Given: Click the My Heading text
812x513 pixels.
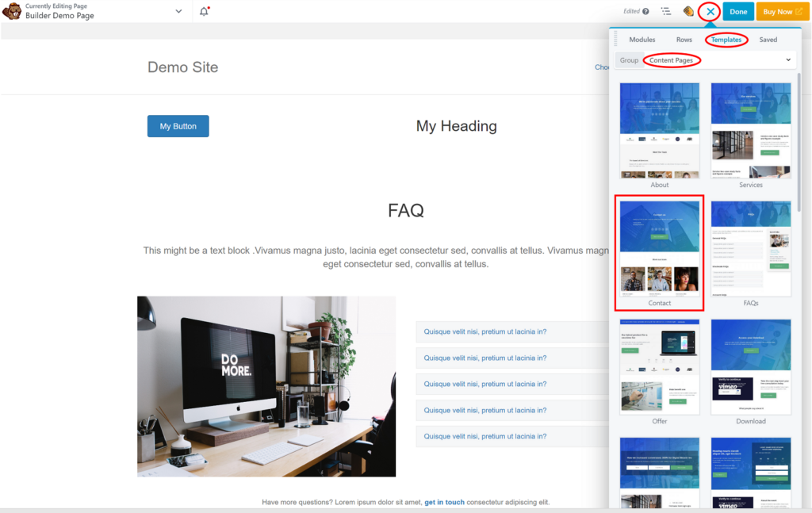Looking at the screenshot, I should tap(456, 126).
